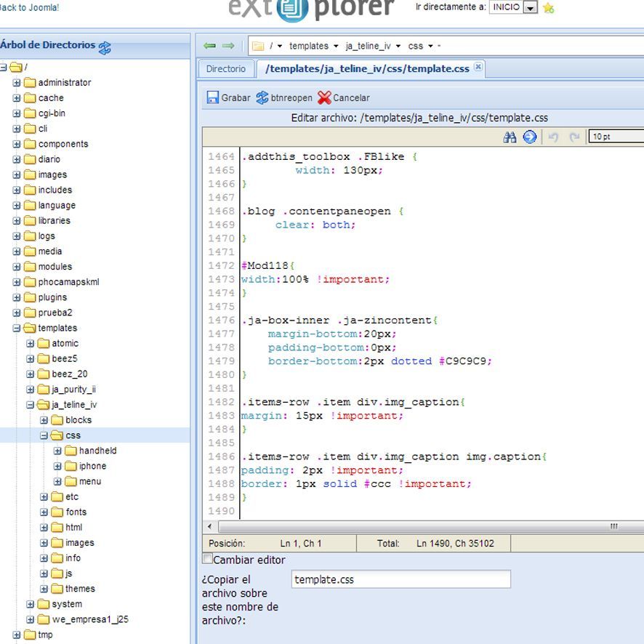Expand the themes folder node
Image resolution: width=644 pixels, height=644 pixels.
[44, 589]
